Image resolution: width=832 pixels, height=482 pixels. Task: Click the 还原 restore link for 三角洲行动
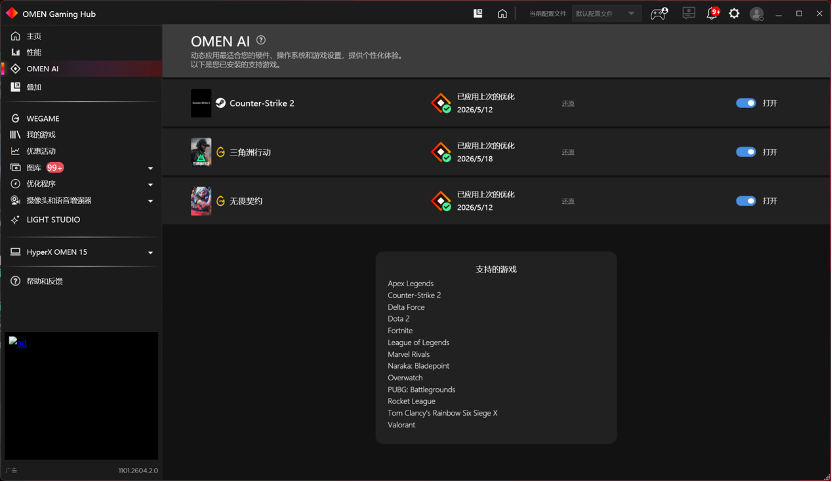tap(568, 152)
